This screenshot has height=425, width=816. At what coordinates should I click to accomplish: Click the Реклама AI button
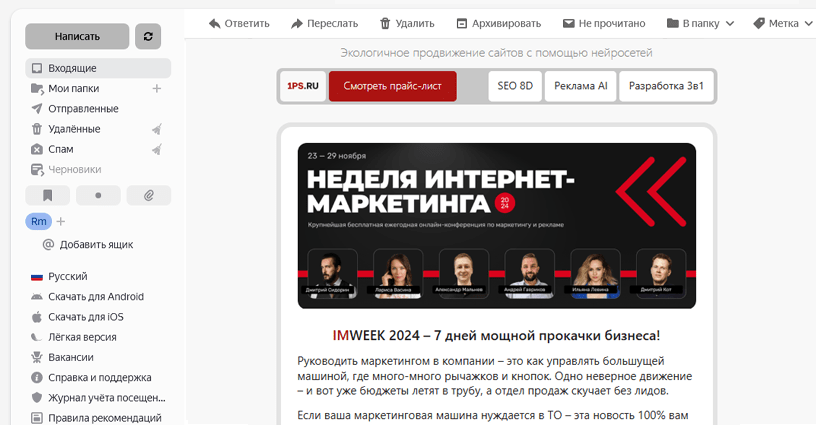(x=580, y=86)
